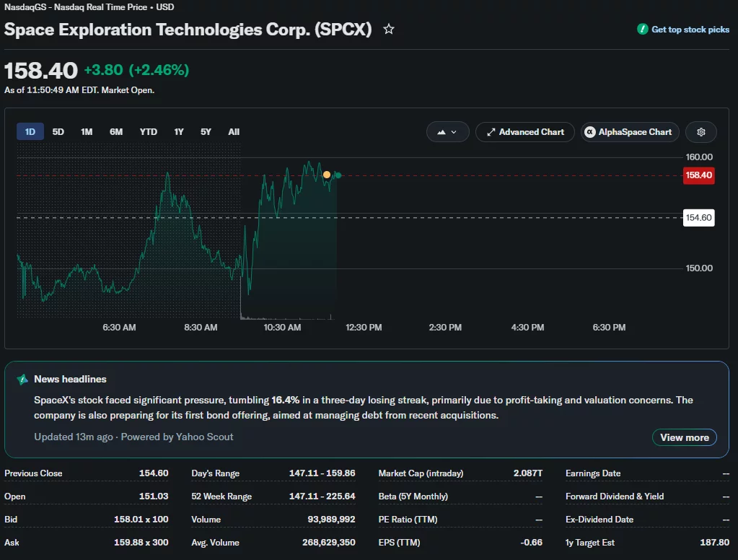Click the Day's Range label
The height and width of the screenshot is (560, 738).
(x=216, y=473)
